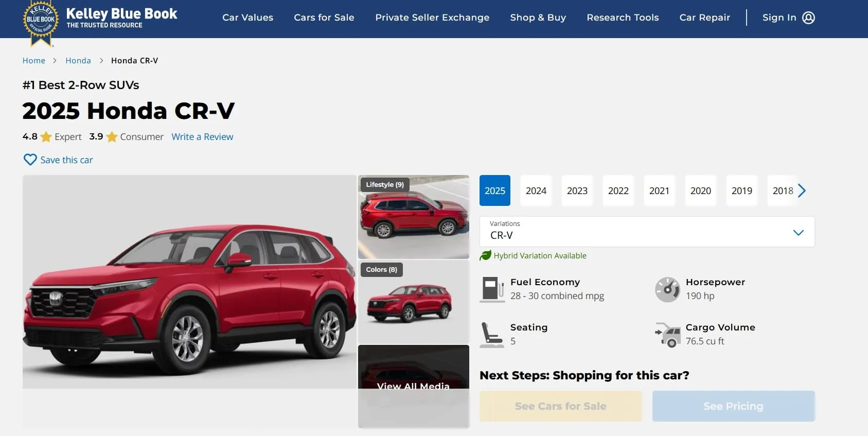Select the 2021 model year

(660, 190)
